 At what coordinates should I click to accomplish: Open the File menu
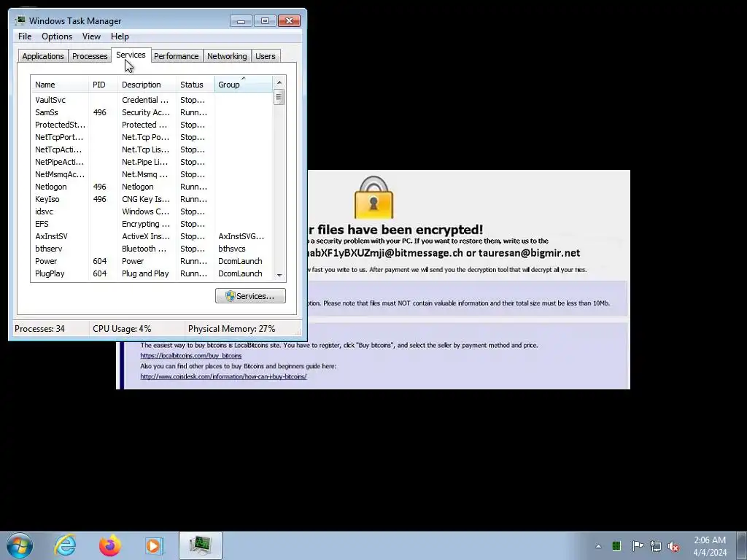click(x=25, y=36)
